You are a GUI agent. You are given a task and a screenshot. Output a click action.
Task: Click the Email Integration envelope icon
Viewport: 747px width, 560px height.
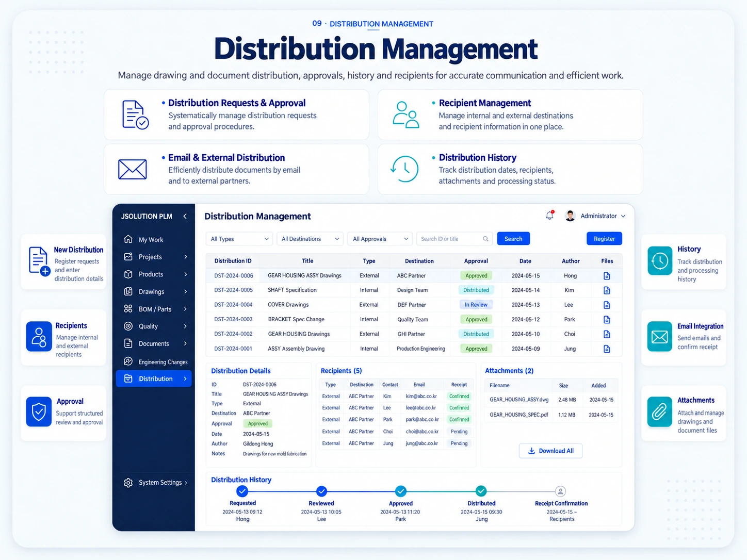(660, 337)
